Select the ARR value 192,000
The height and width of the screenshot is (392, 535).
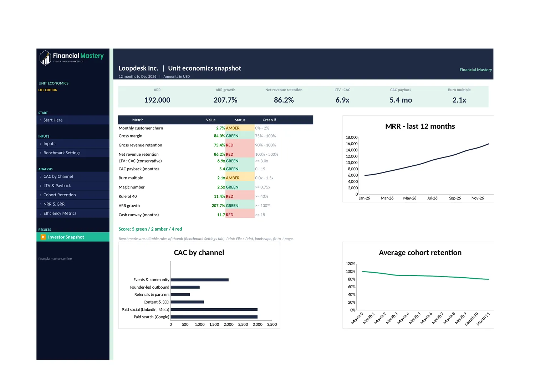(157, 100)
